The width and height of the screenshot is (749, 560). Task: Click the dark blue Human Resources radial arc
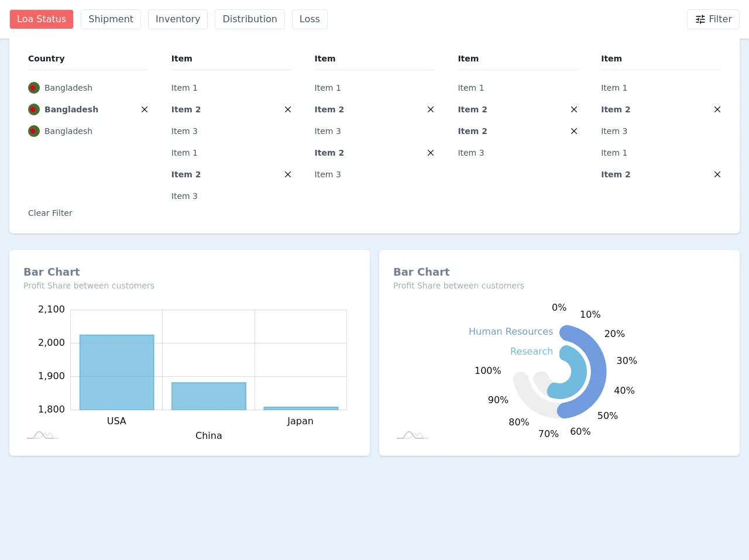point(598,372)
